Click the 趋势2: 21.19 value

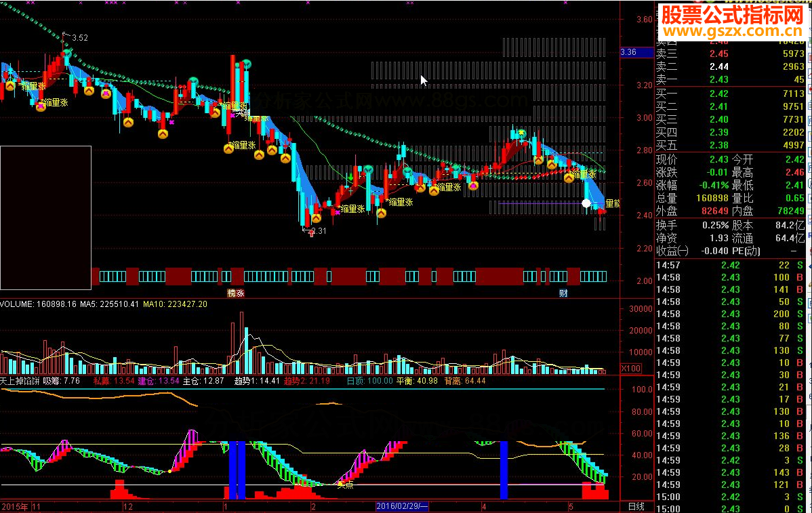(x=306, y=381)
